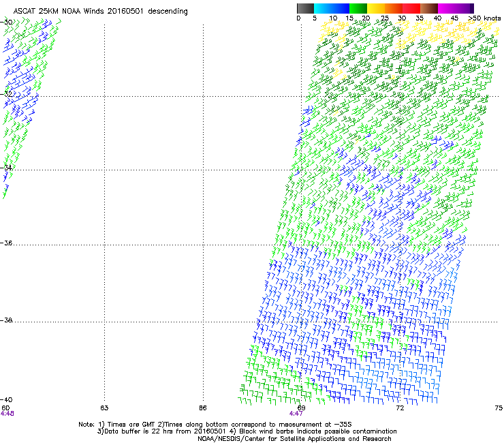Click the '-30' latitude axis label
This screenshot has width=504, height=443.
6,22
